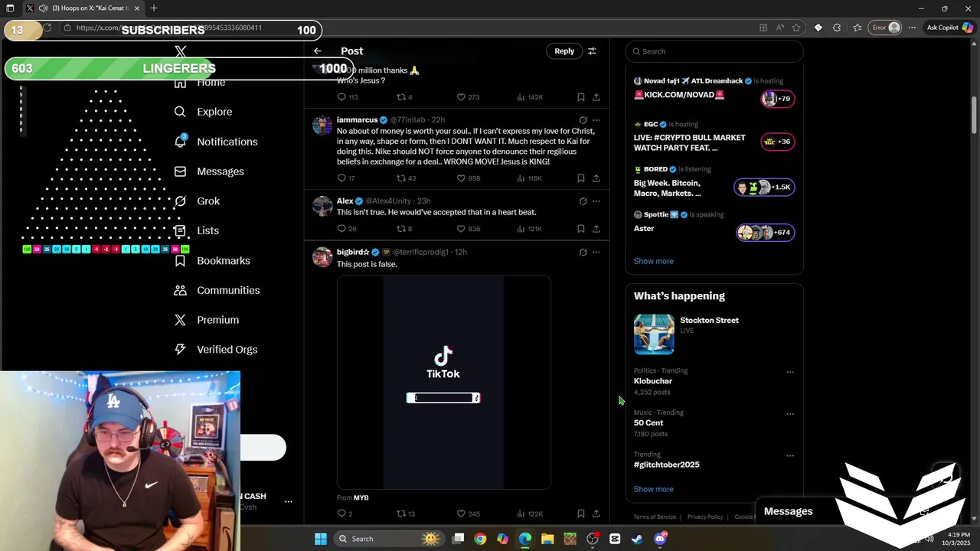Open more options on bigbird post
The image size is (980, 551).
596,252
